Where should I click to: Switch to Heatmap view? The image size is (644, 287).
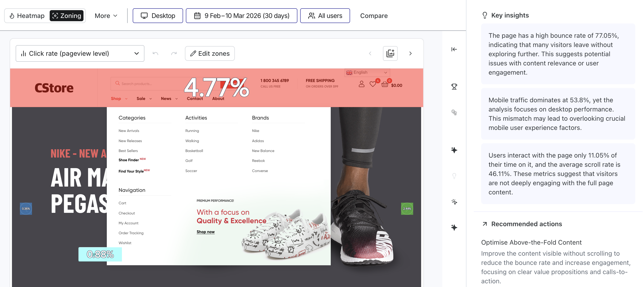click(x=27, y=16)
